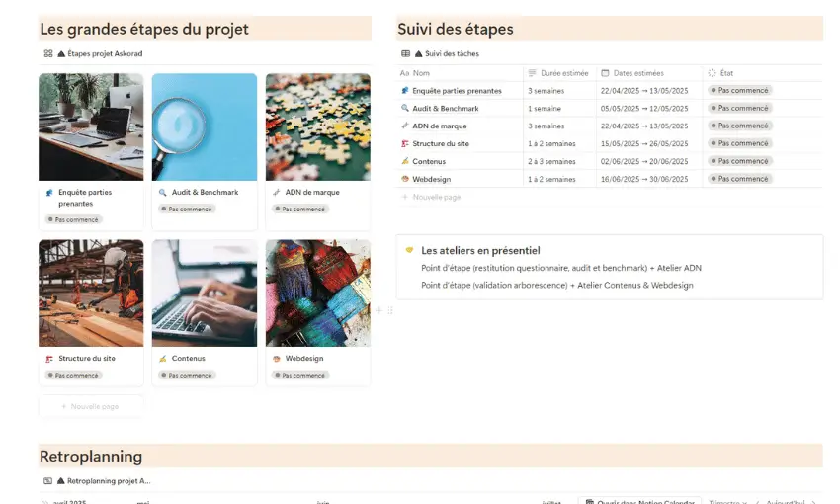The height and width of the screenshot is (504, 840).
Task: Click Nouvelle page below the tasks table
Action: (432, 197)
